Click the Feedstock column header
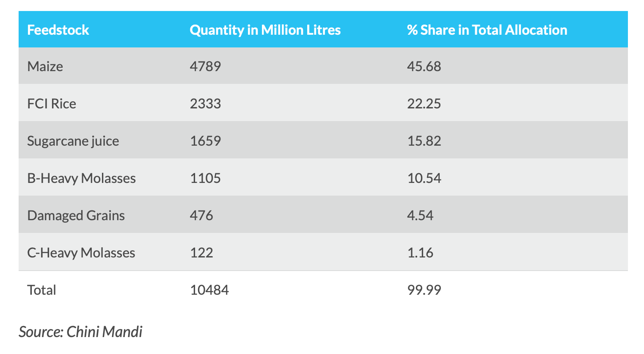Image resolution: width=644 pixels, height=354 pixels. 58,30
